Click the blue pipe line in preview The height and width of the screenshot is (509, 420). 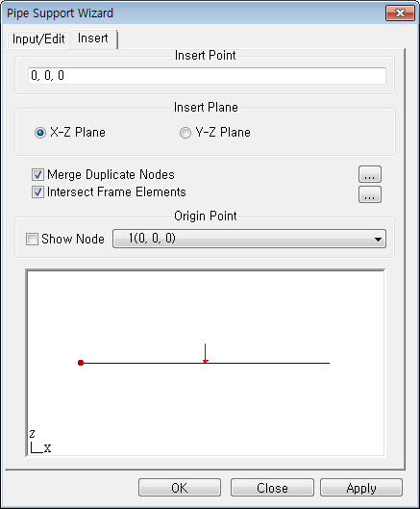pyautogui.click(x=207, y=363)
